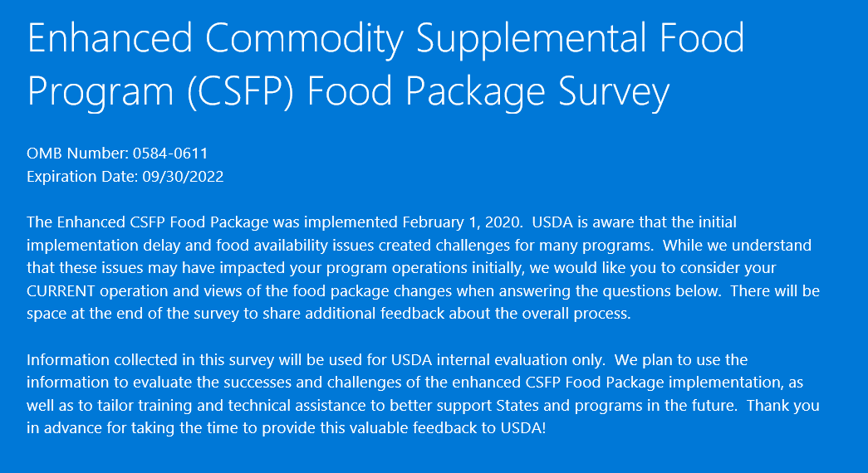Click "(CSFP)" in the title
Screen dimensions: 868x473
[x=241, y=92]
